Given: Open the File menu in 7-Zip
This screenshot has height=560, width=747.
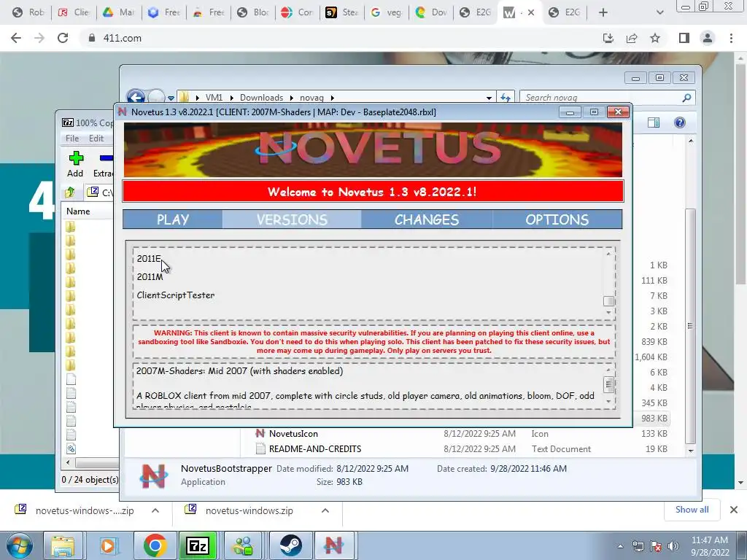Looking at the screenshot, I should pos(72,138).
